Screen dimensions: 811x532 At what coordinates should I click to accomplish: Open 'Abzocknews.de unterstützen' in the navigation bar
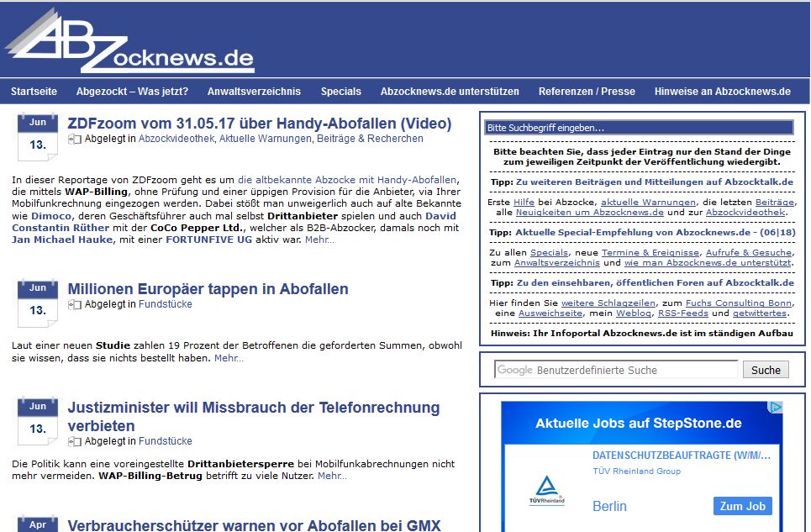point(450,92)
